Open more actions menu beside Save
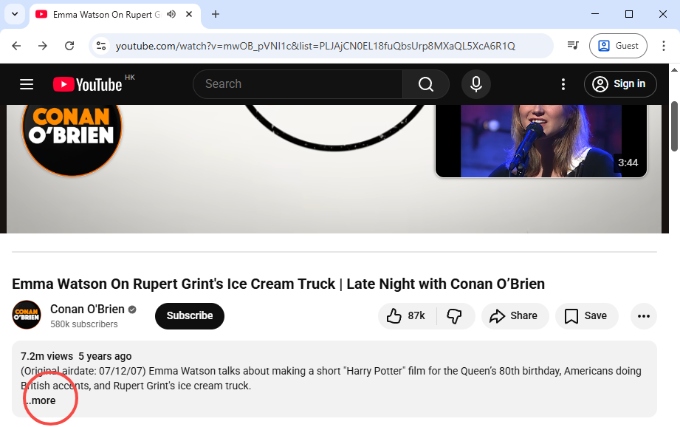The height and width of the screenshot is (427, 680). pyautogui.click(x=644, y=316)
